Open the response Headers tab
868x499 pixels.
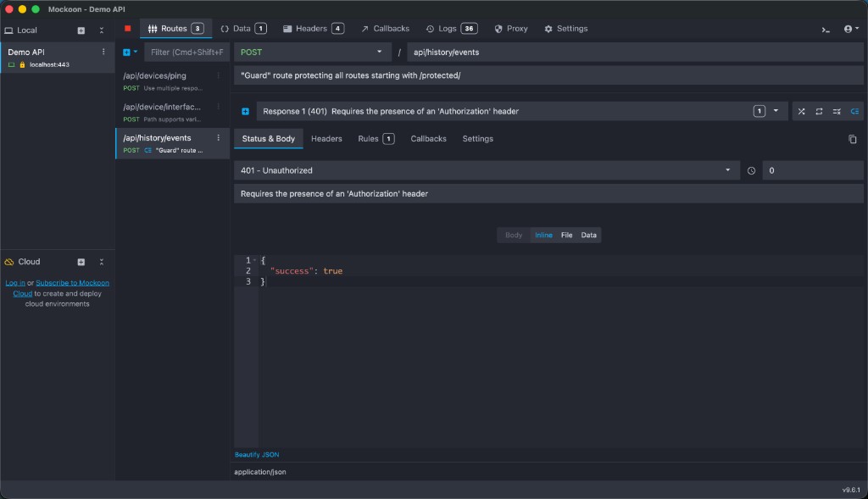coord(326,139)
